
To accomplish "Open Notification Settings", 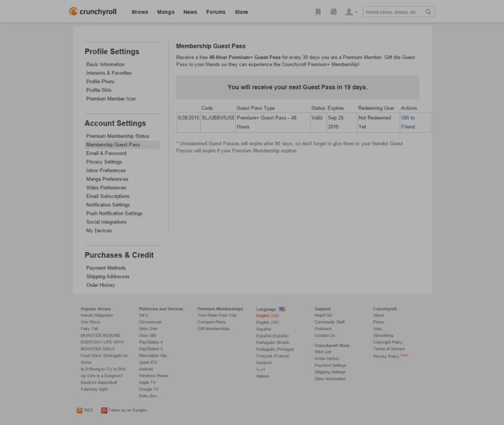I will click(108, 205).
